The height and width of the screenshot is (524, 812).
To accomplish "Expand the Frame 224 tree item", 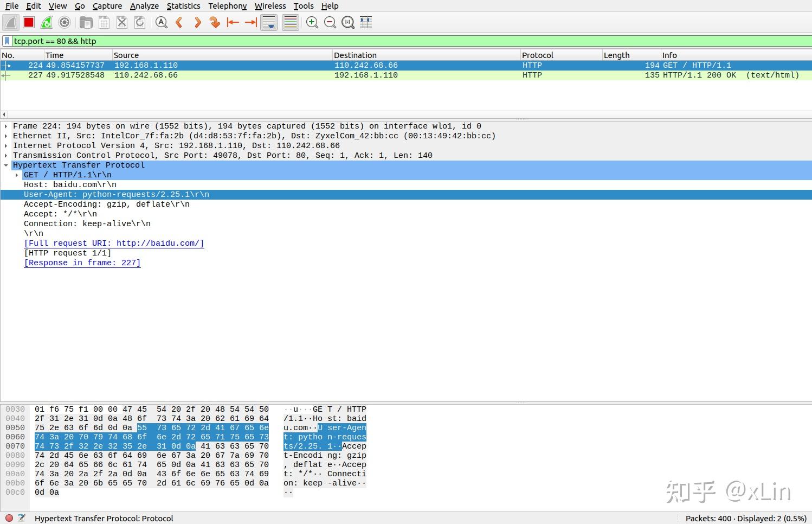I will pyautogui.click(x=6, y=126).
